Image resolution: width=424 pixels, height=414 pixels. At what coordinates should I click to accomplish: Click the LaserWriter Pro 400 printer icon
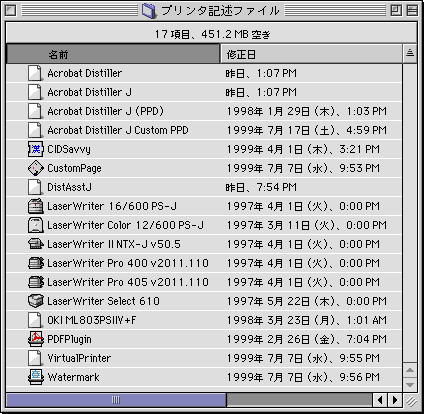36,263
